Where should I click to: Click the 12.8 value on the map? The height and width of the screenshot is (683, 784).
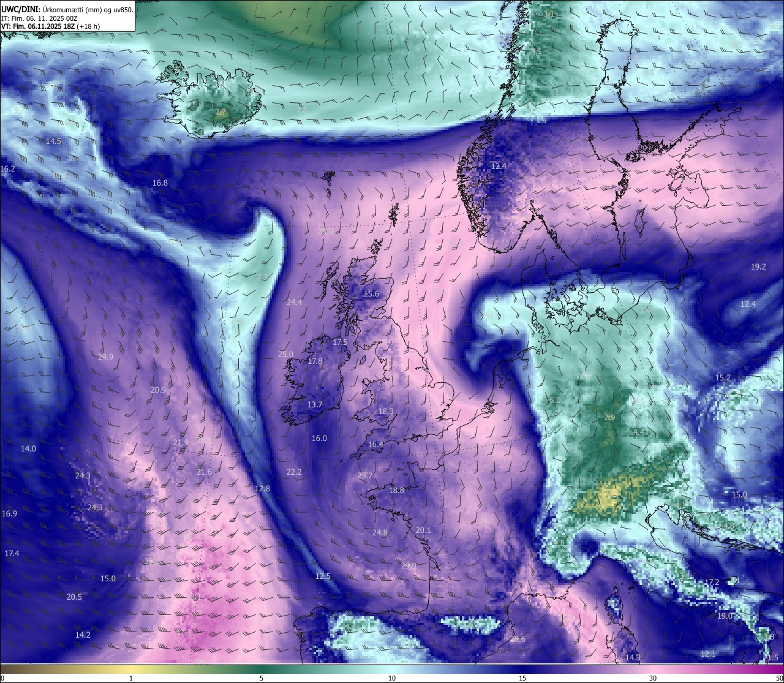point(262,488)
